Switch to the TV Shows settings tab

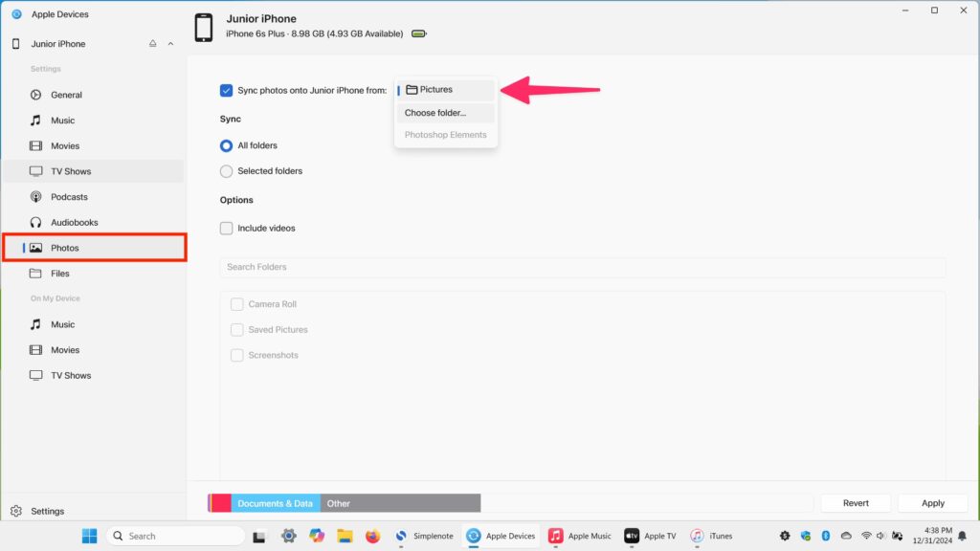coord(71,171)
